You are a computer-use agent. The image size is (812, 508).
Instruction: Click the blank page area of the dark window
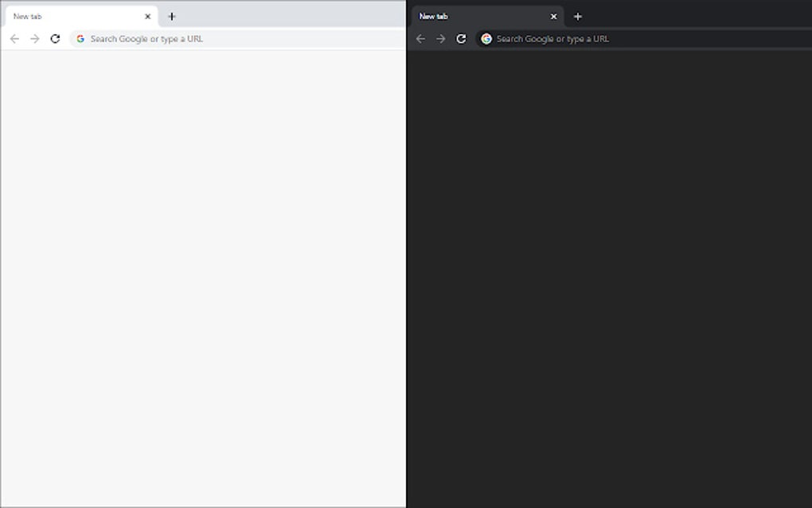[609, 279]
